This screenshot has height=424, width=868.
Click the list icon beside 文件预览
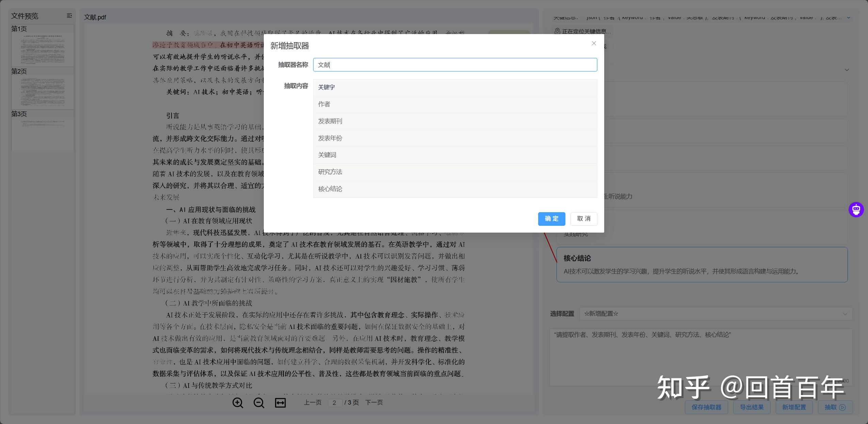click(69, 16)
